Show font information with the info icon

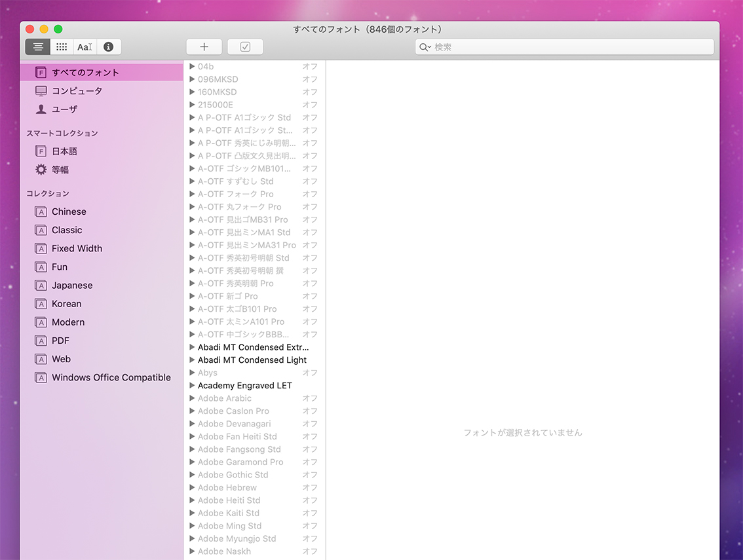click(x=109, y=47)
